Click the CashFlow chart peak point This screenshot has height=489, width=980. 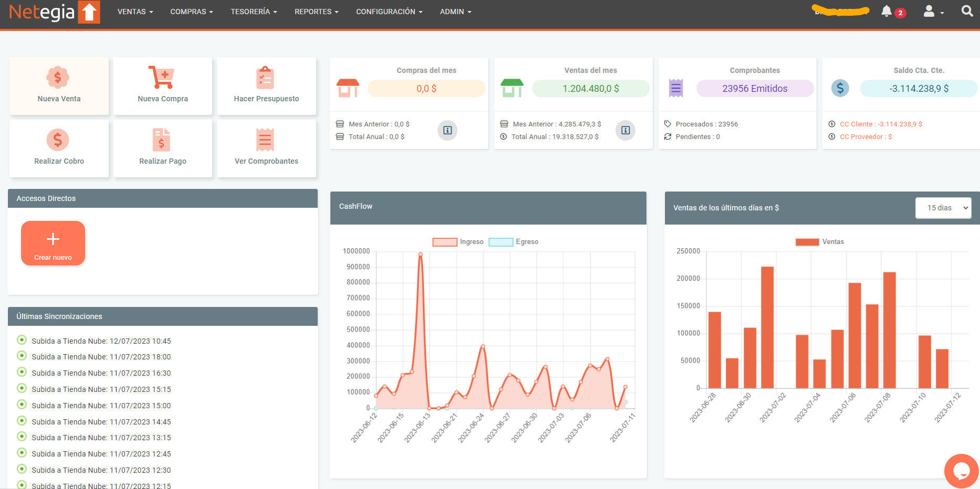421,254
